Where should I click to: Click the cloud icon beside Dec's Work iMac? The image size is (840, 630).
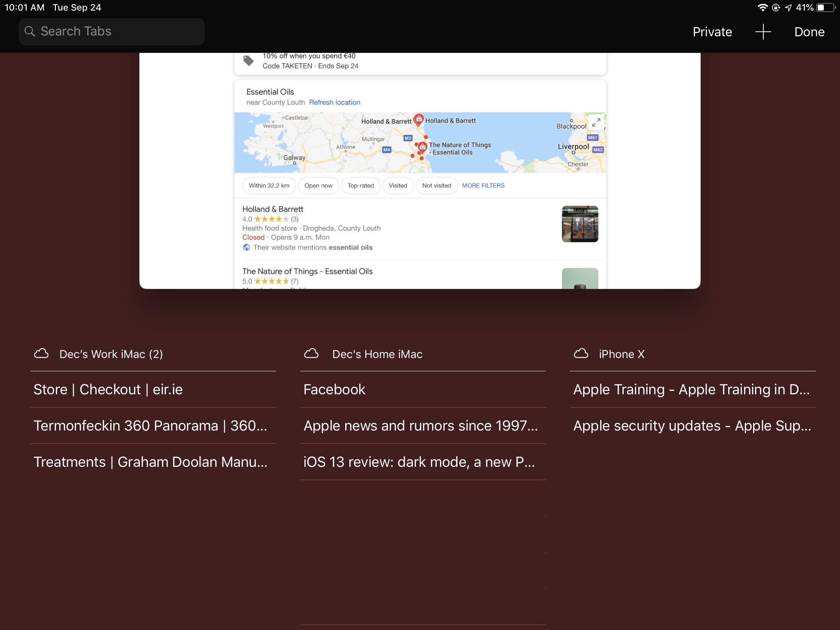pyautogui.click(x=41, y=354)
